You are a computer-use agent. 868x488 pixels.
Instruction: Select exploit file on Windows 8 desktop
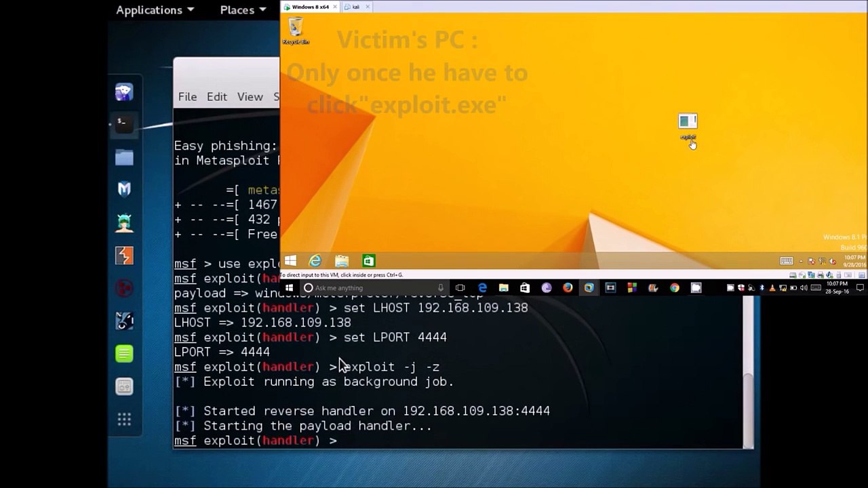pos(688,126)
